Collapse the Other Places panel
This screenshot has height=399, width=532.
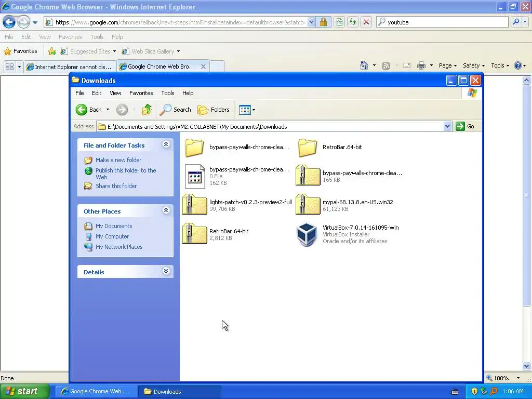(166, 210)
